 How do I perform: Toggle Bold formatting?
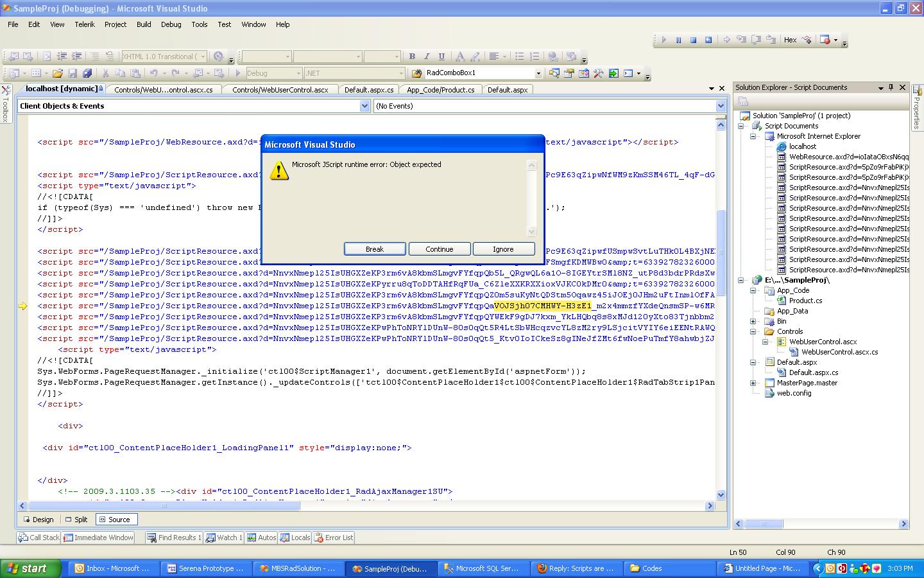point(412,57)
